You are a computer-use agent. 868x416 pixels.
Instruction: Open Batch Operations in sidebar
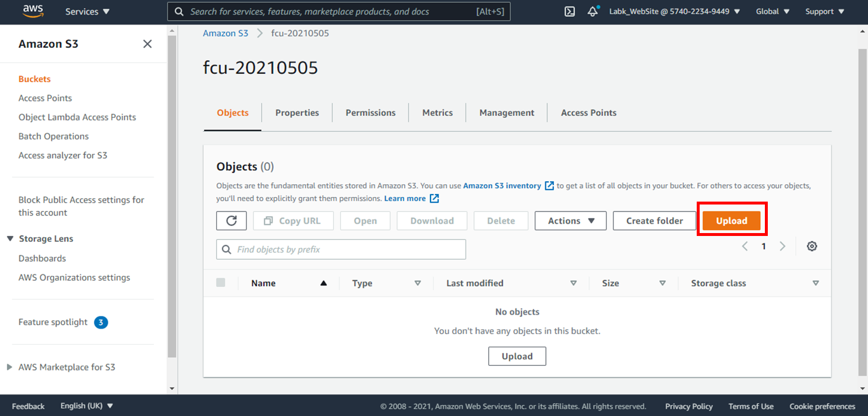[x=54, y=136]
